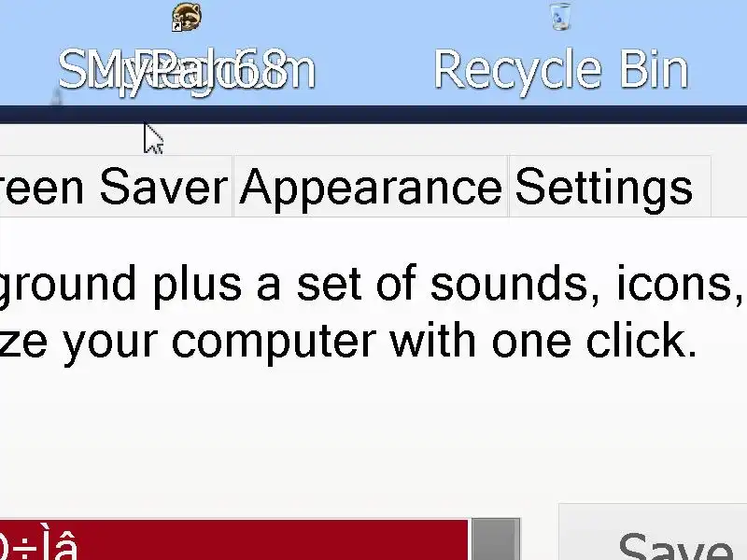Go to the Settings tab

pyautogui.click(x=610, y=187)
